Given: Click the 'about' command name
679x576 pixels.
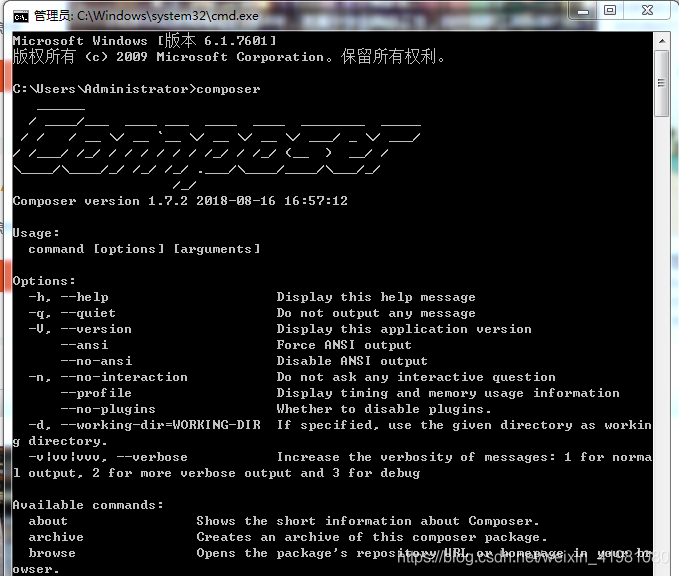Looking at the screenshot, I should point(48,521).
